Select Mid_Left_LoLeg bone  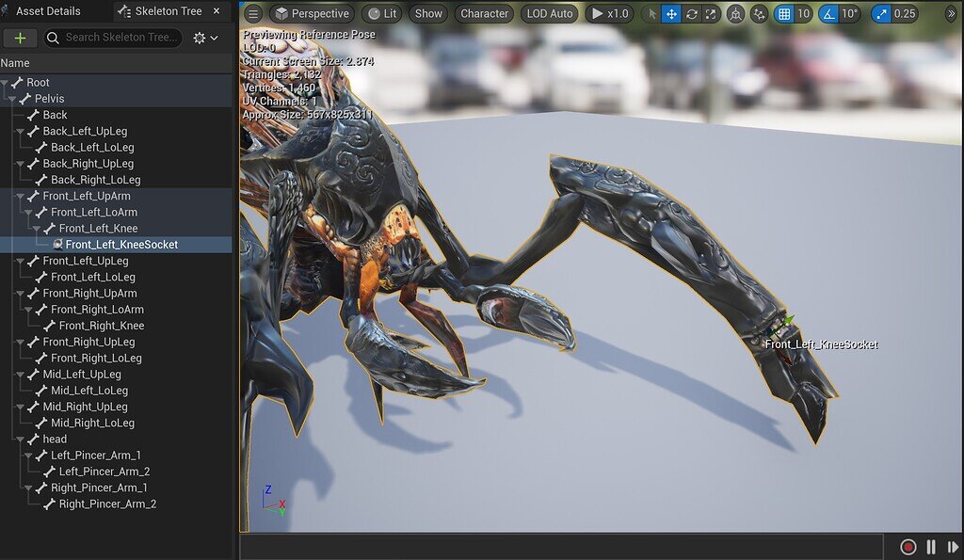(x=89, y=391)
